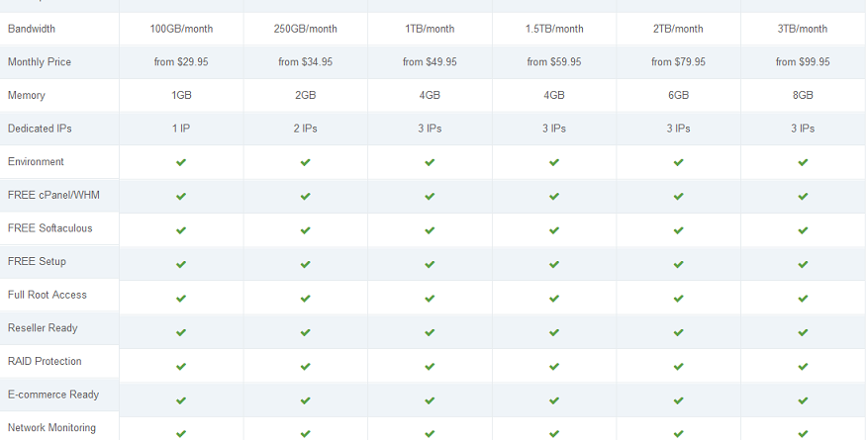Click RAID Protection checkmark in 100GB/month column
This screenshot has width=868, height=440.
click(181, 367)
